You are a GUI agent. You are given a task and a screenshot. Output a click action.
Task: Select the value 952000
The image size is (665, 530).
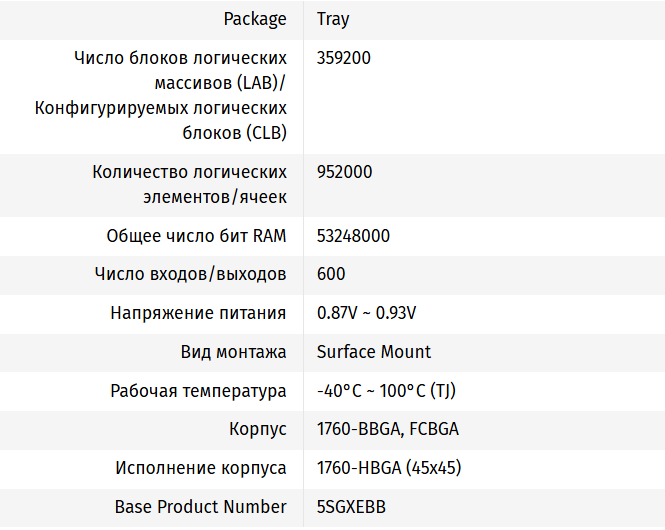[x=344, y=172]
